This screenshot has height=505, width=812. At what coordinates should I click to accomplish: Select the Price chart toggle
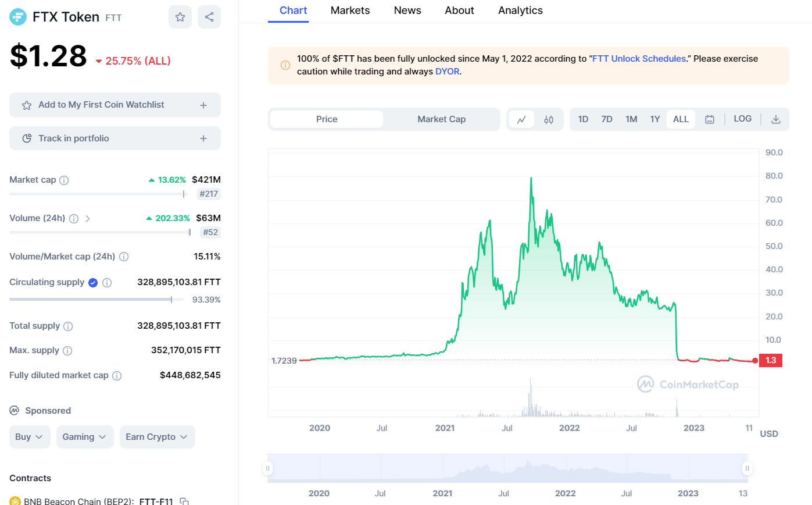327,119
